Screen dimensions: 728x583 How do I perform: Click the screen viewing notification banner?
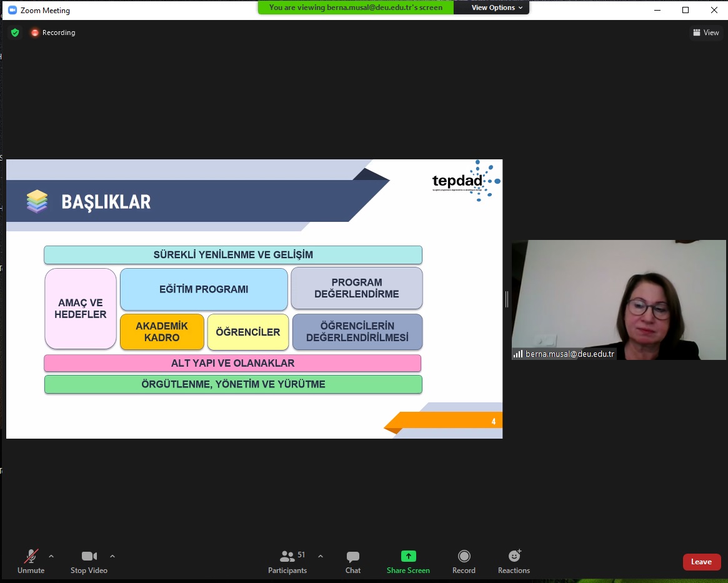(x=356, y=7)
